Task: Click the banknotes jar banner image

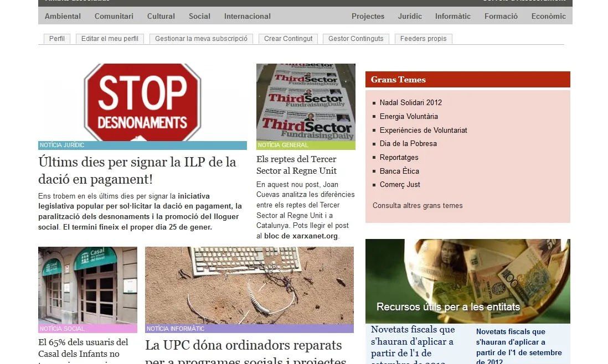Action: pyautogui.click(x=468, y=281)
